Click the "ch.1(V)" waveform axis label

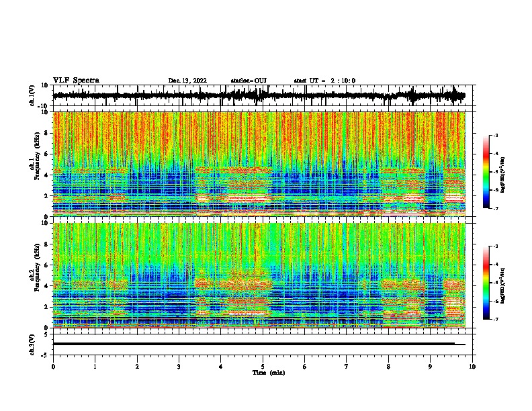[32, 95]
